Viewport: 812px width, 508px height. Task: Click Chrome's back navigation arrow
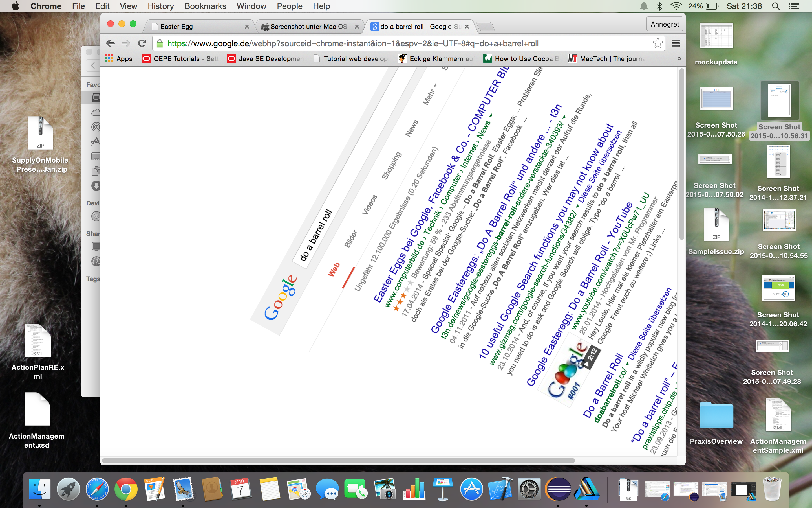[110, 43]
